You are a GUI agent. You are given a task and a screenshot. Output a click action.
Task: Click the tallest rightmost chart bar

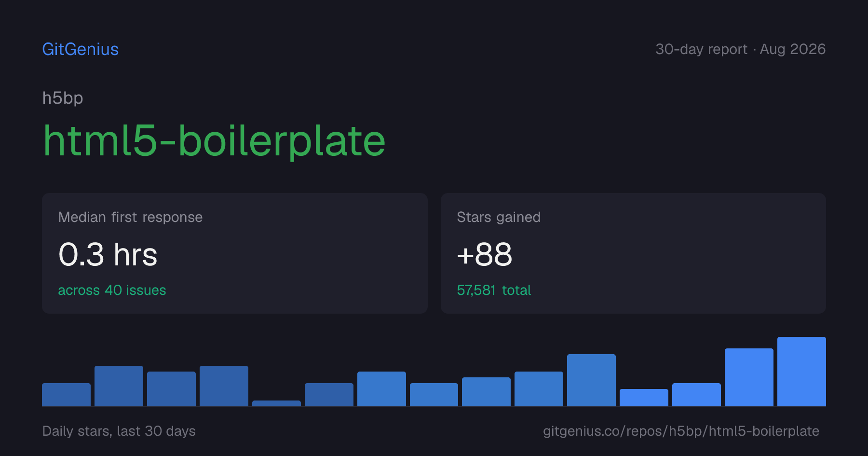(x=801, y=372)
